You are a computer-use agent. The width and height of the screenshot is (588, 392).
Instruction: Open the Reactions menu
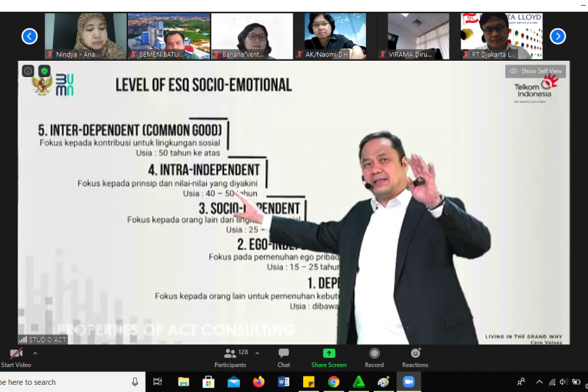[x=415, y=357]
